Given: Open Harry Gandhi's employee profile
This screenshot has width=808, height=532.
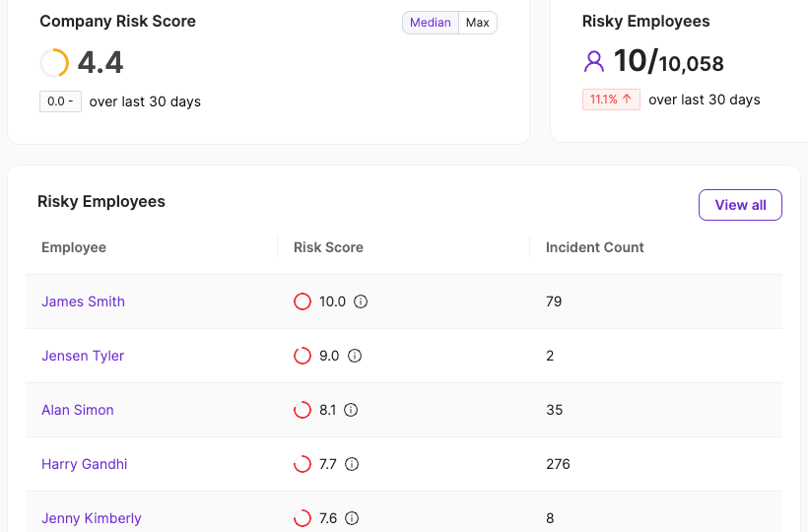Looking at the screenshot, I should click(x=85, y=464).
